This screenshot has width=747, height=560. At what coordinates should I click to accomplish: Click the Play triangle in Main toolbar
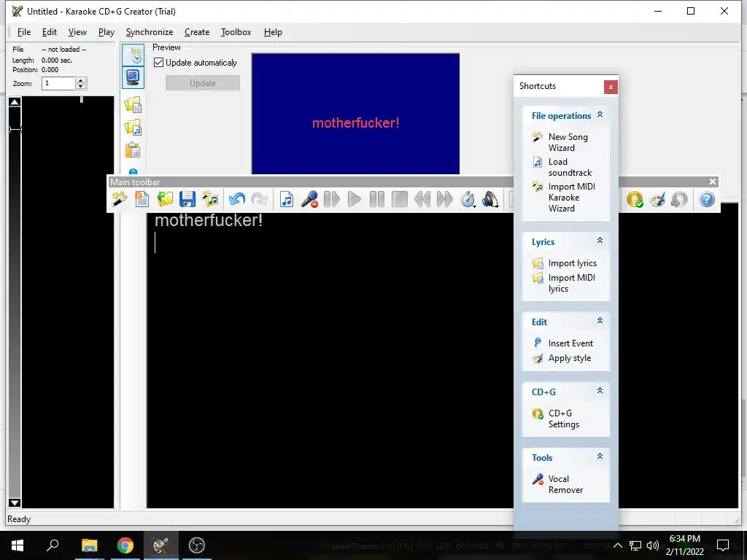coord(354,199)
